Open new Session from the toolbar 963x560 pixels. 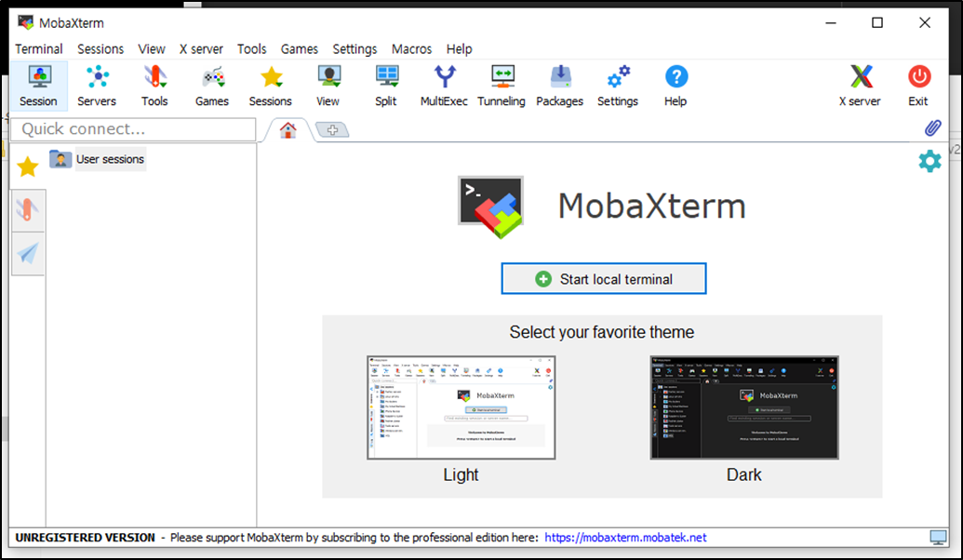[39, 86]
